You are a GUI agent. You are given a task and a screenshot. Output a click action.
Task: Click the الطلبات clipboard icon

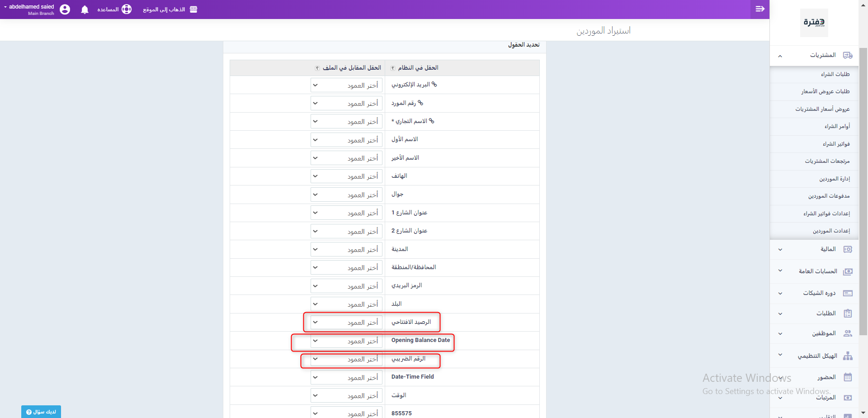[x=848, y=313]
